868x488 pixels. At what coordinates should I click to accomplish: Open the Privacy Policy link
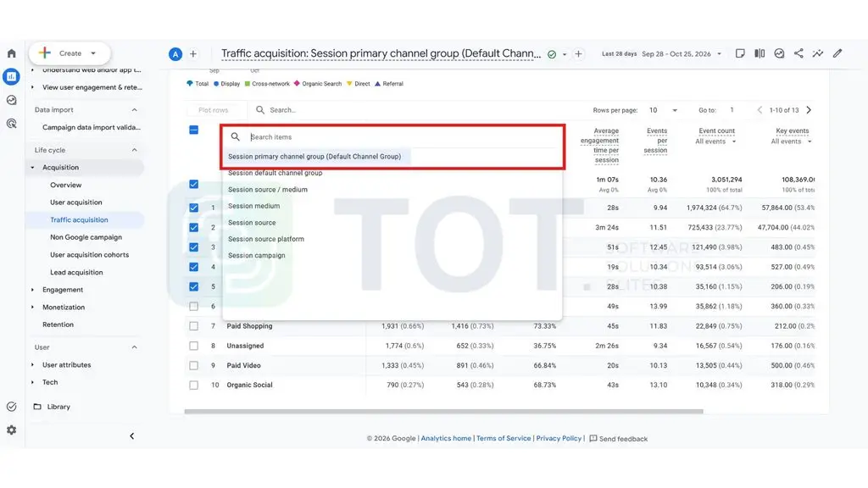click(559, 438)
